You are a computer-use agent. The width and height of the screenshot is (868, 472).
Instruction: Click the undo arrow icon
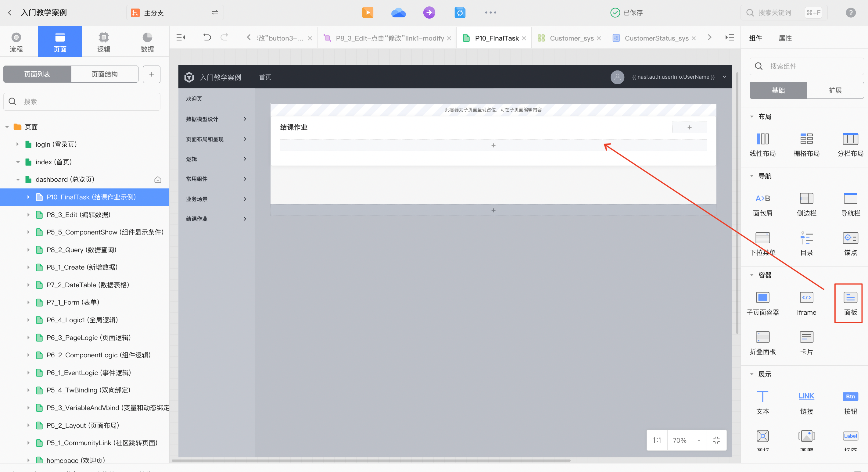[x=207, y=37]
